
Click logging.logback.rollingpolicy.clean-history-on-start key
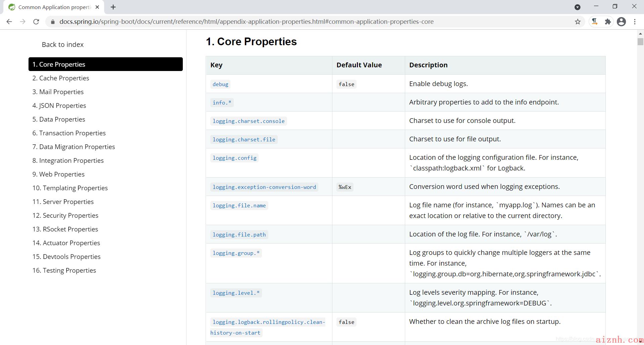[268, 327]
